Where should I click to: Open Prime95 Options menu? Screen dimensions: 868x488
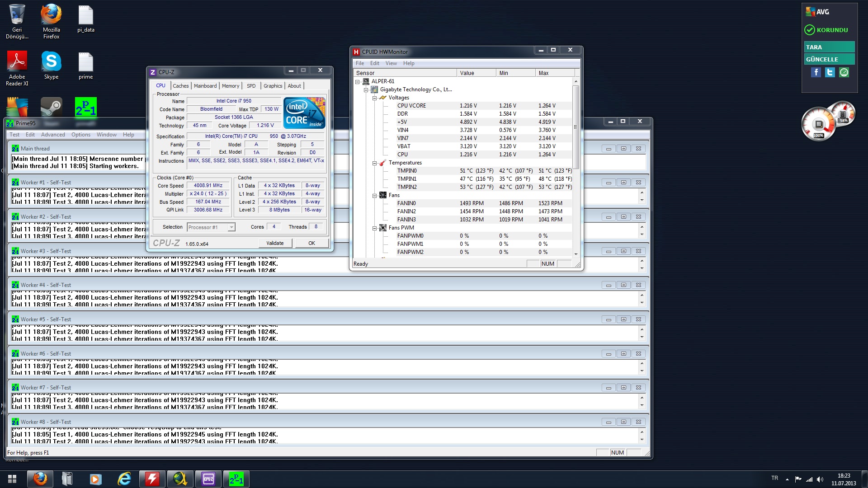[81, 135]
